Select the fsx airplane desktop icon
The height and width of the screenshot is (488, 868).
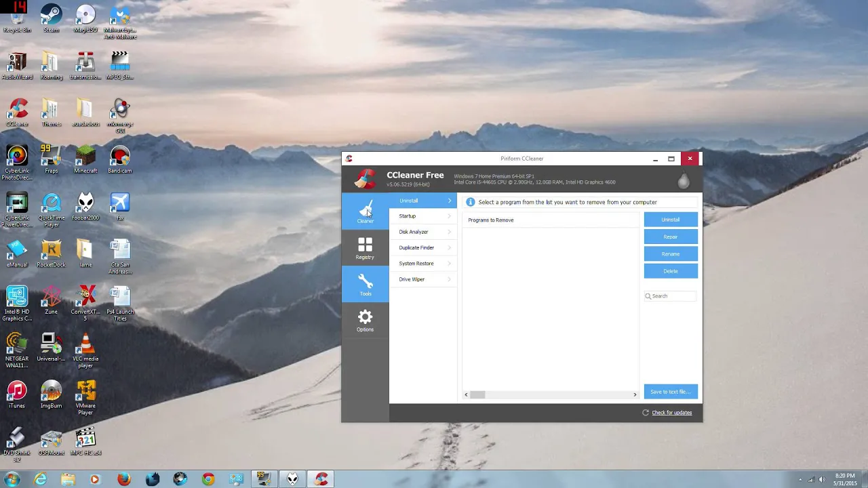coord(120,207)
